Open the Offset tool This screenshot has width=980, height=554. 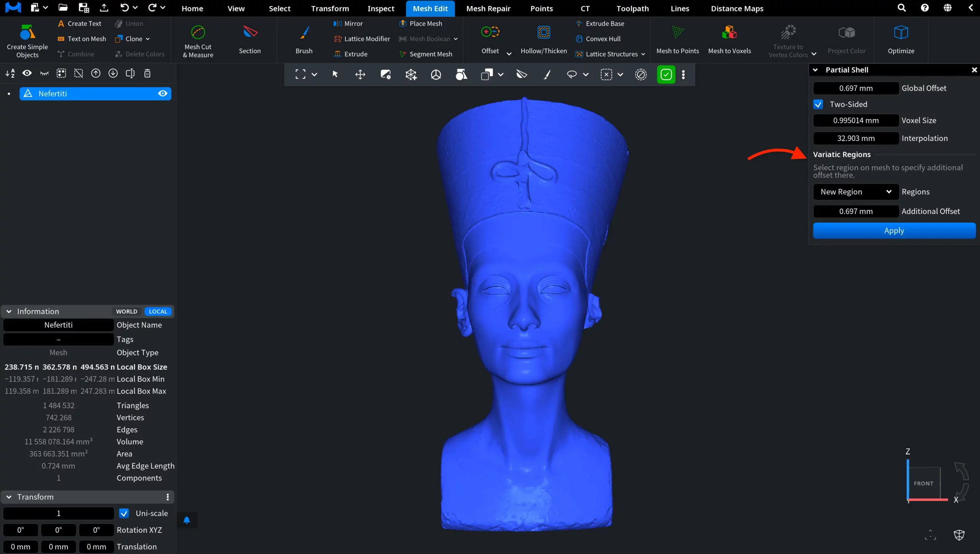click(x=490, y=39)
